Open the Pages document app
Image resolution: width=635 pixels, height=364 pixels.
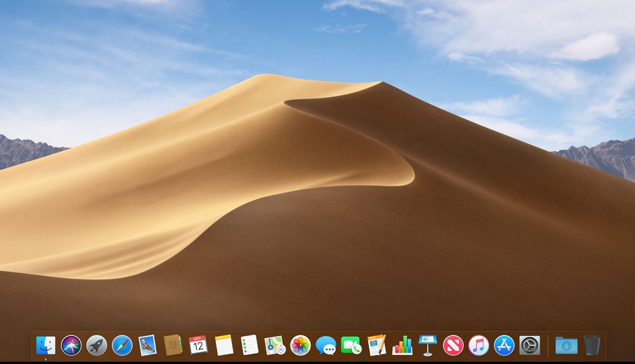pos(377,345)
